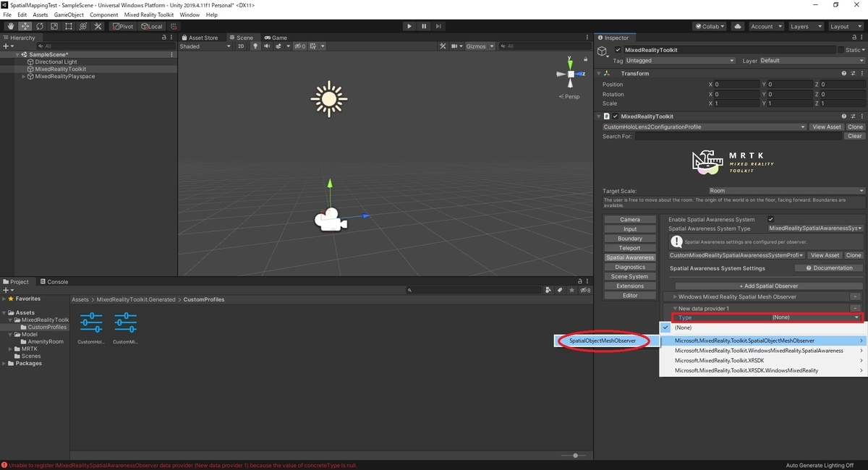Select the Hand tool in toolbar
Viewport: 868px width, 470px height.
(x=10, y=26)
